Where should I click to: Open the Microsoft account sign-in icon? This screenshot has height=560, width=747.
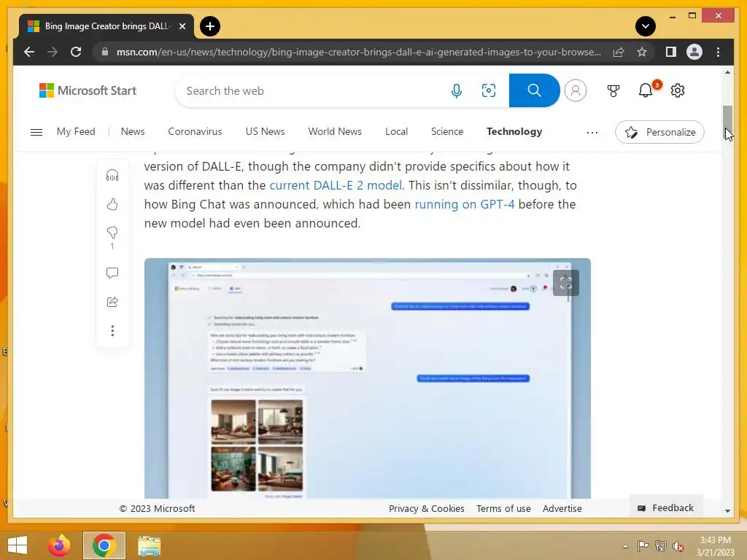576,90
